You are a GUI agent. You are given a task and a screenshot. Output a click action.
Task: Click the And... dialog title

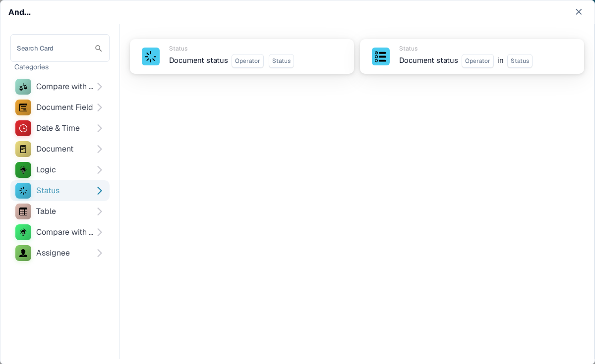(x=19, y=12)
